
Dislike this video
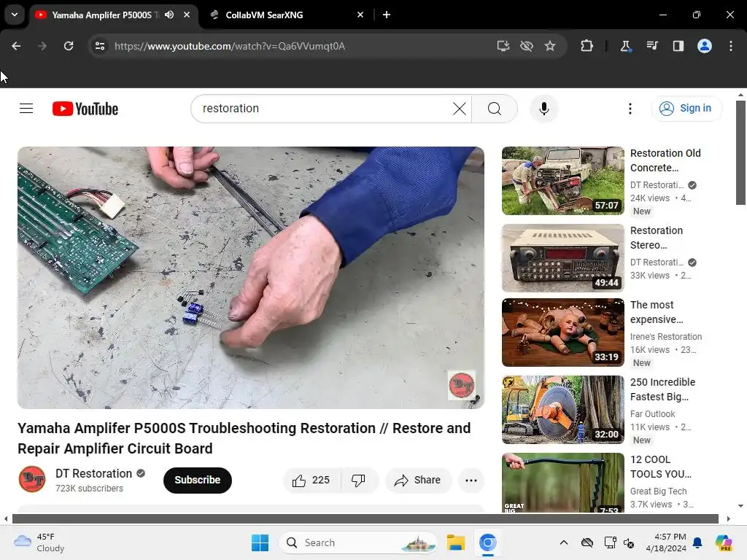(x=359, y=480)
